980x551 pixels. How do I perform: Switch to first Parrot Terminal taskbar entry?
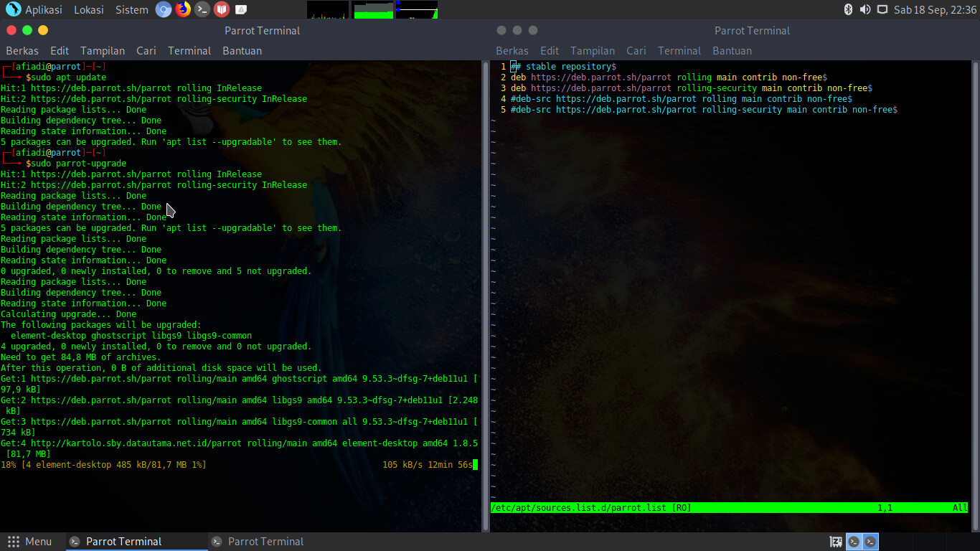(x=136, y=542)
